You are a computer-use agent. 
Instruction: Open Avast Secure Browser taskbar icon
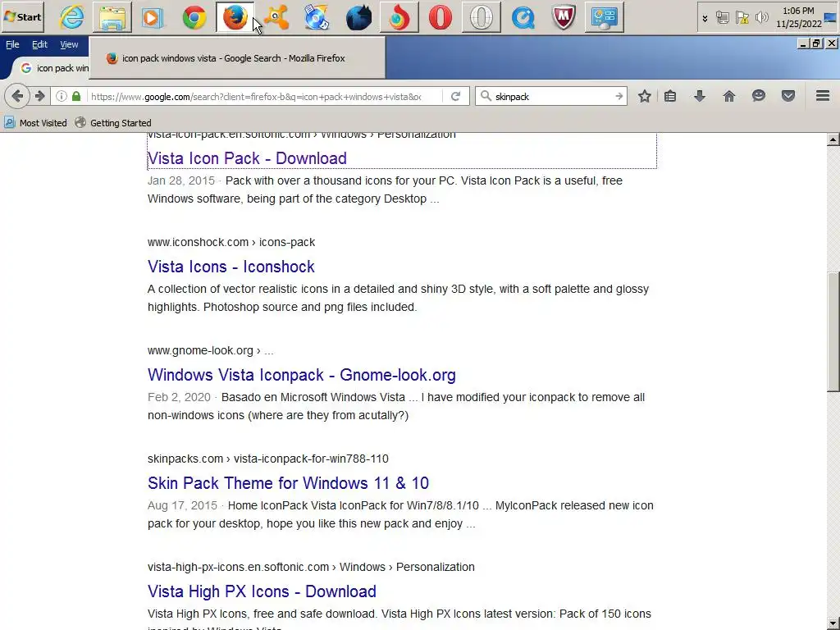pyautogui.click(x=276, y=17)
